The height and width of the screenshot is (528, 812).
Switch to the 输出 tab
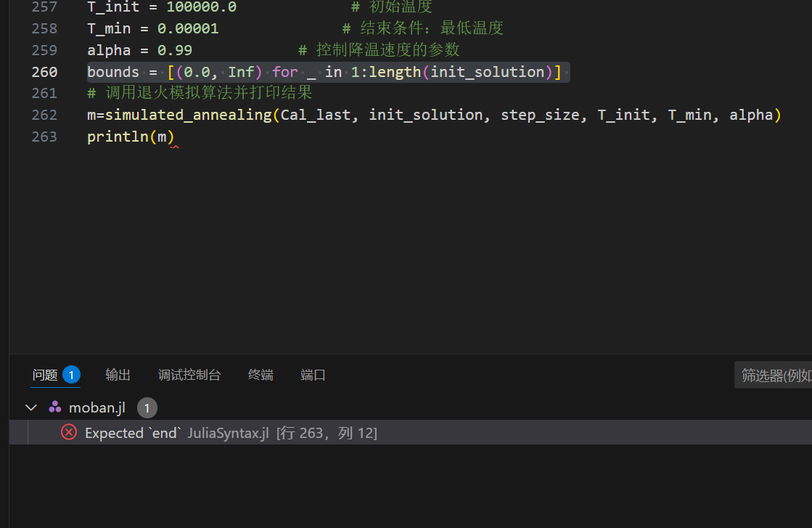click(x=118, y=375)
